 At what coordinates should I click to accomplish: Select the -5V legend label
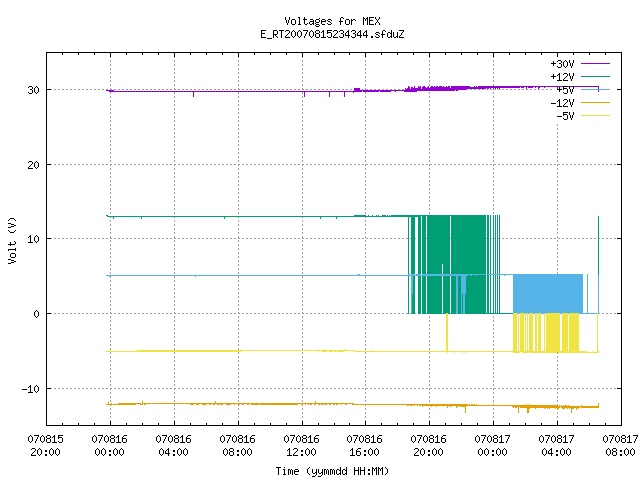coord(565,116)
